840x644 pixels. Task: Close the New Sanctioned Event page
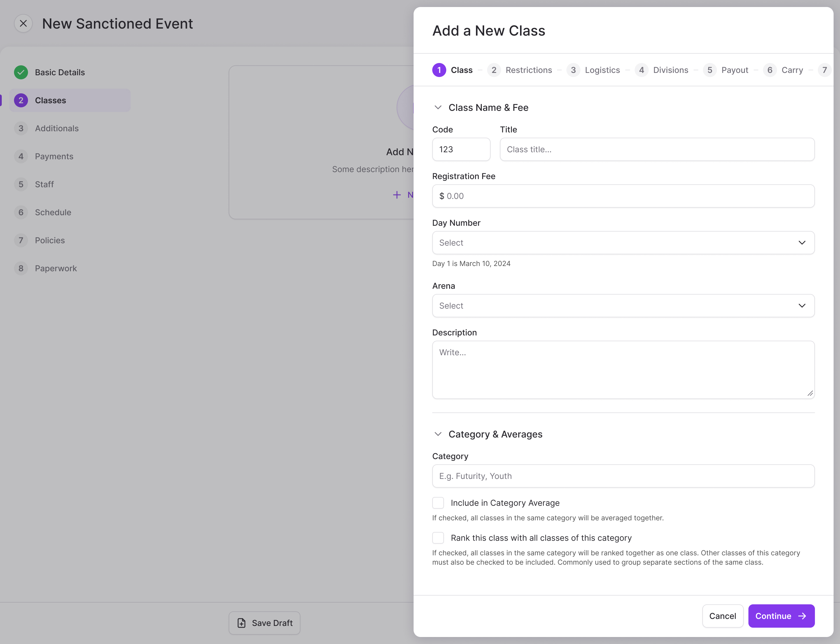(23, 23)
